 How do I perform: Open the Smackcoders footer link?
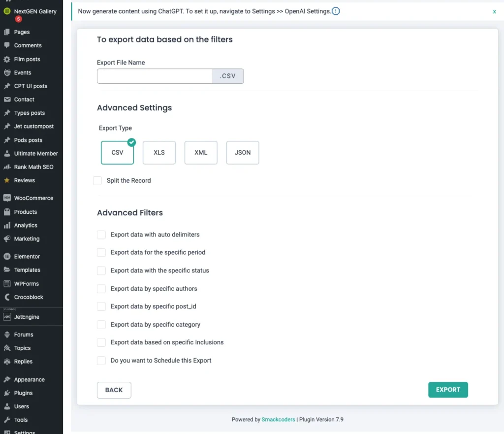pyautogui.click(x=279, y=420)
